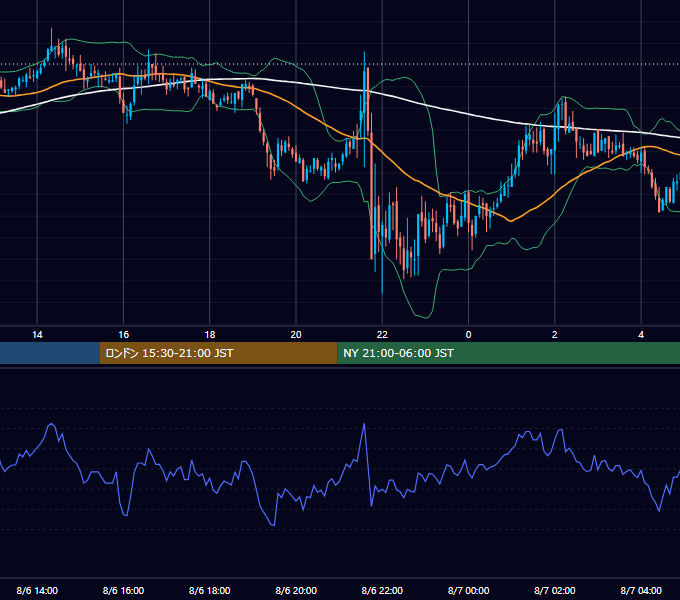Click the 22 hour label on price chart axis

pos(382,335)
